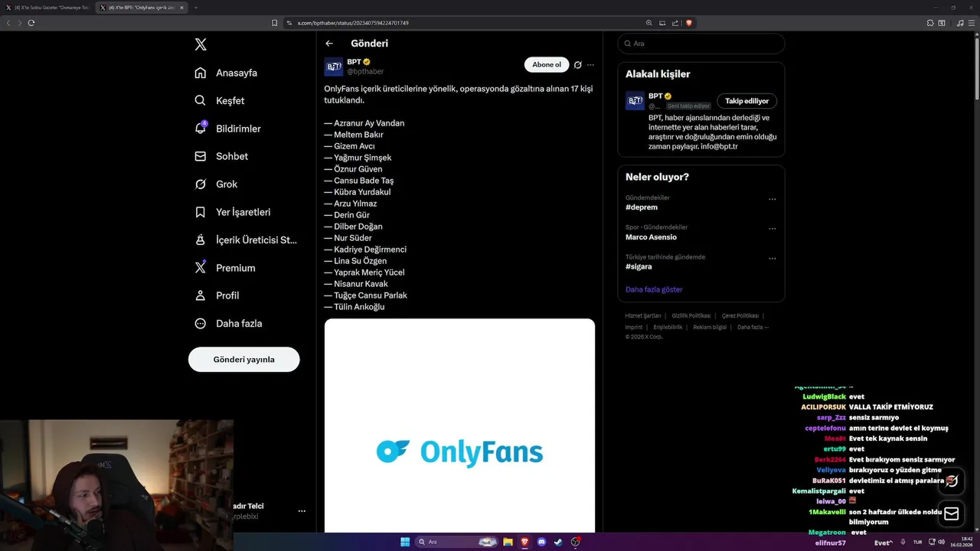The image size is (980, 551).
Task: Click Daha fazla göster link
Action: coord(654,289)
